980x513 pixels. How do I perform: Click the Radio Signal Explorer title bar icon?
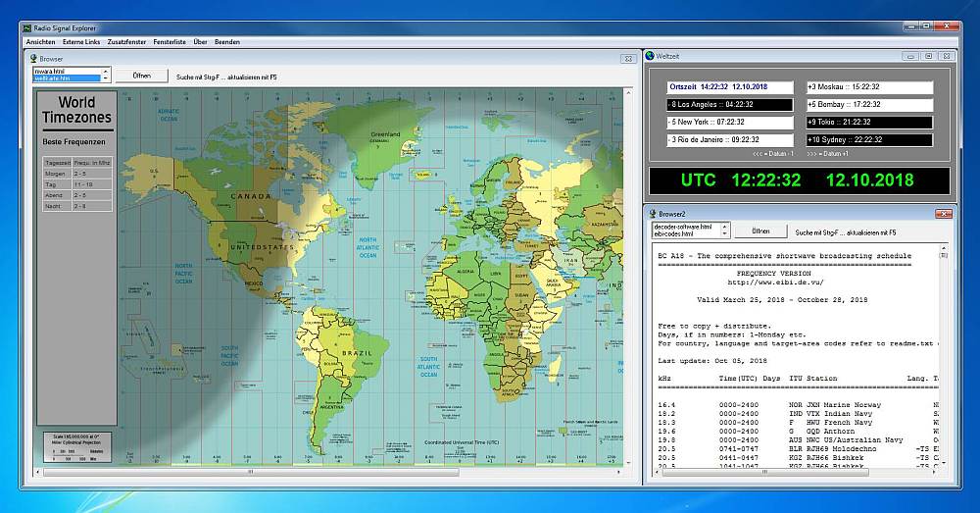coord(26,28)
